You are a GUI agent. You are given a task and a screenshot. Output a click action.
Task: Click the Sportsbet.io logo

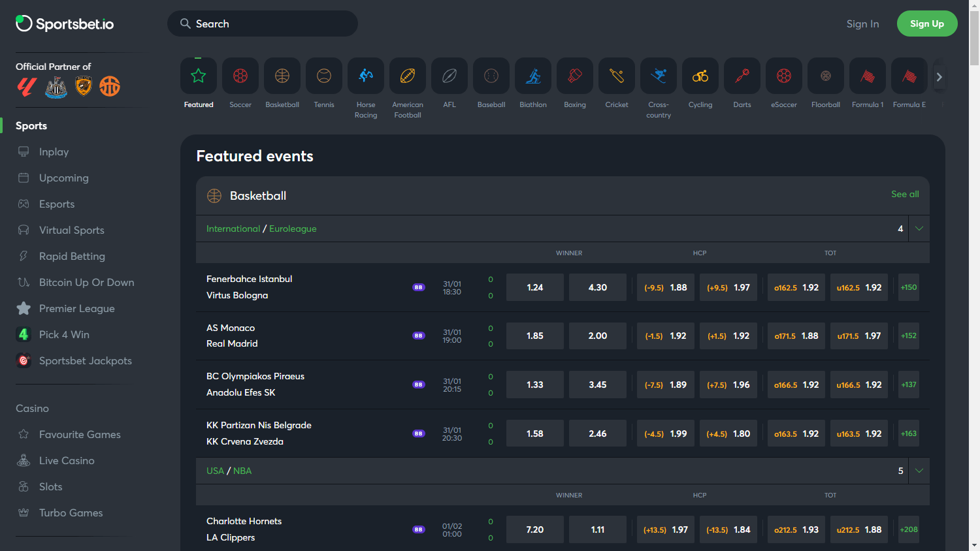(65, 24)
